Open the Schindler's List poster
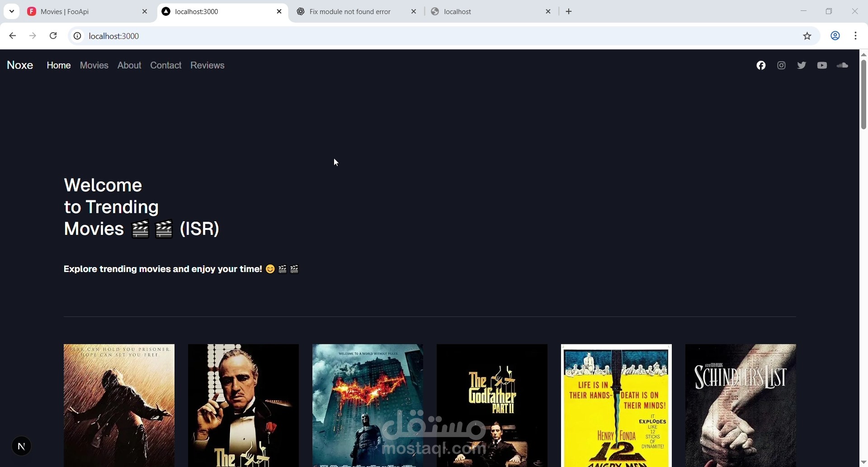The width and height of the screenshot is (868, 467). (741, 405)
